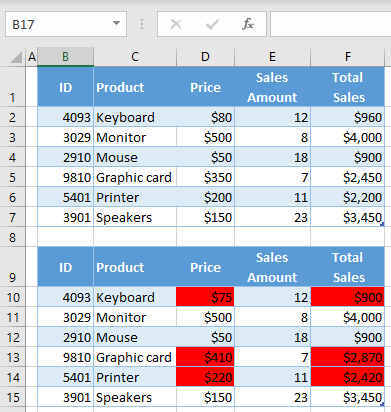This screenshot has height=412, width=391.
Task: Click the Speakers cell in row 15
Action: click(135, 397)
